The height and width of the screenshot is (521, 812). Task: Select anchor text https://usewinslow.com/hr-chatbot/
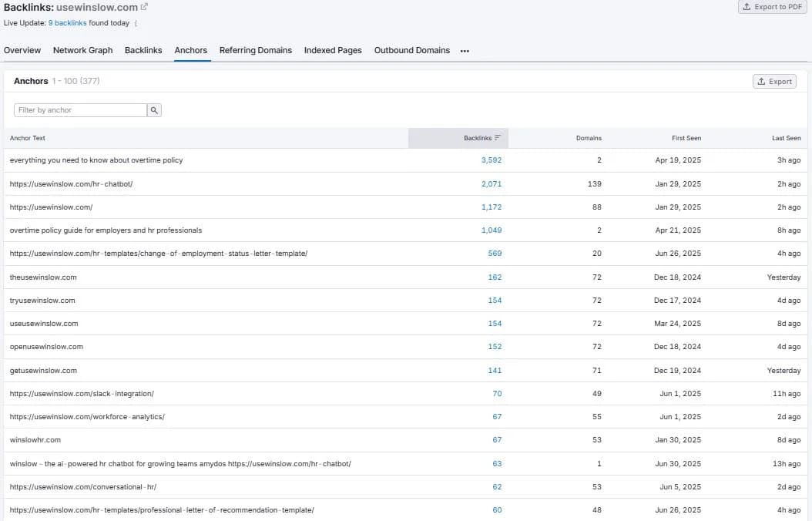click(x=72, y=184)
